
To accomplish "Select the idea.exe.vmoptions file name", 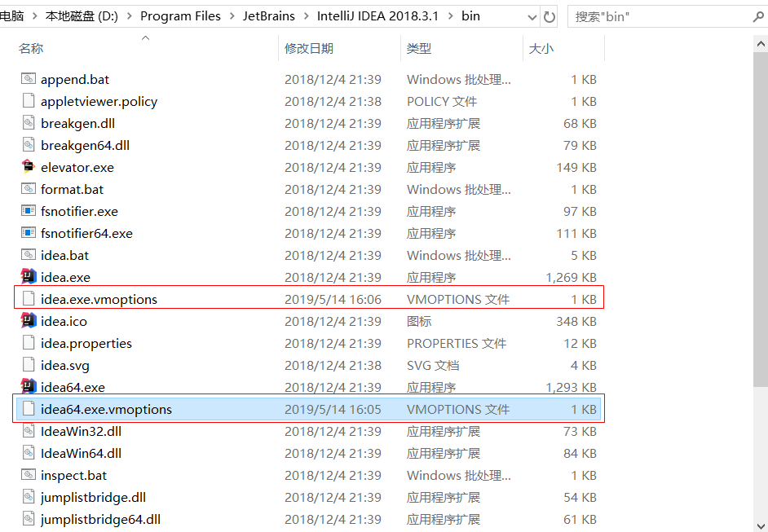I will (99, 300).
